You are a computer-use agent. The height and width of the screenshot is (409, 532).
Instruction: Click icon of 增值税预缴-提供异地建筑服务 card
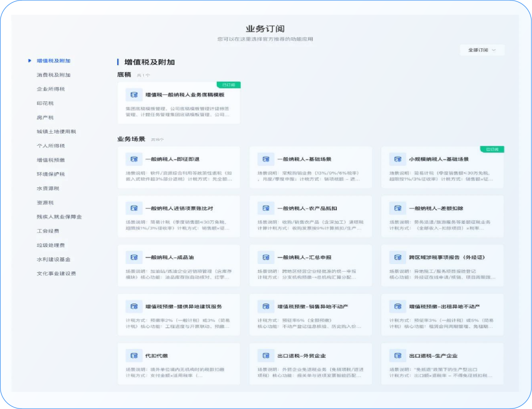click(133, 307)
